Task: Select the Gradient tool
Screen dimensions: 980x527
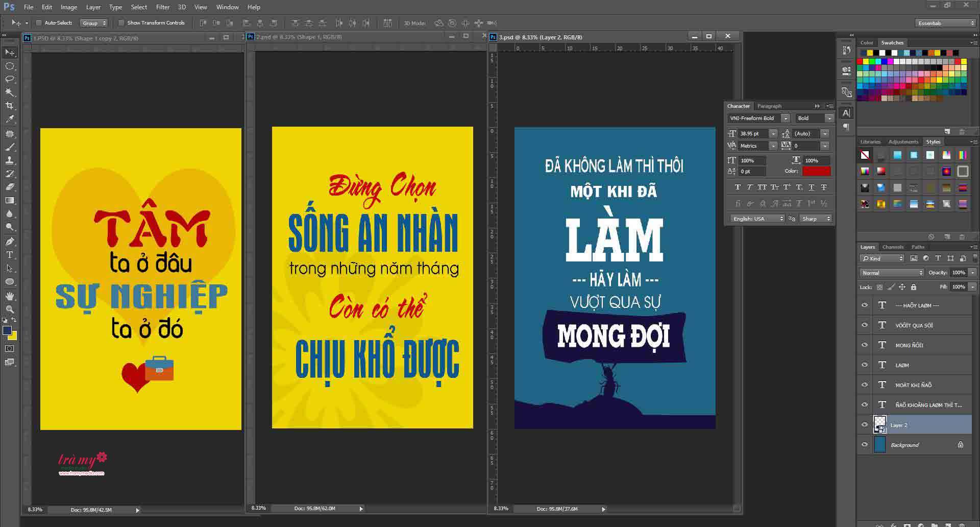Action: coord(10,200)
